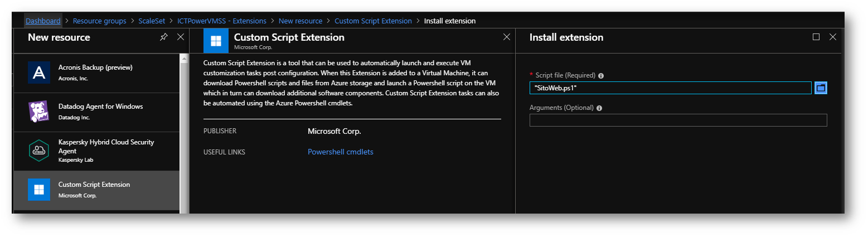Click the Custom Script Extension Windows icon
Image resolution: width=868 pixels, height=237 pixels.
(x=39, y=190)
